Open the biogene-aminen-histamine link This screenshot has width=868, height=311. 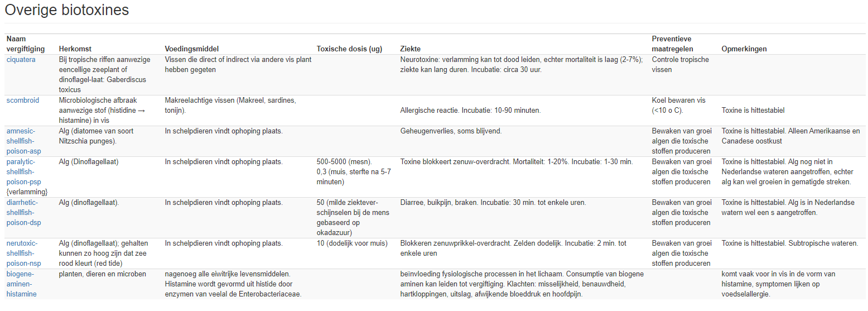[22, 284]
